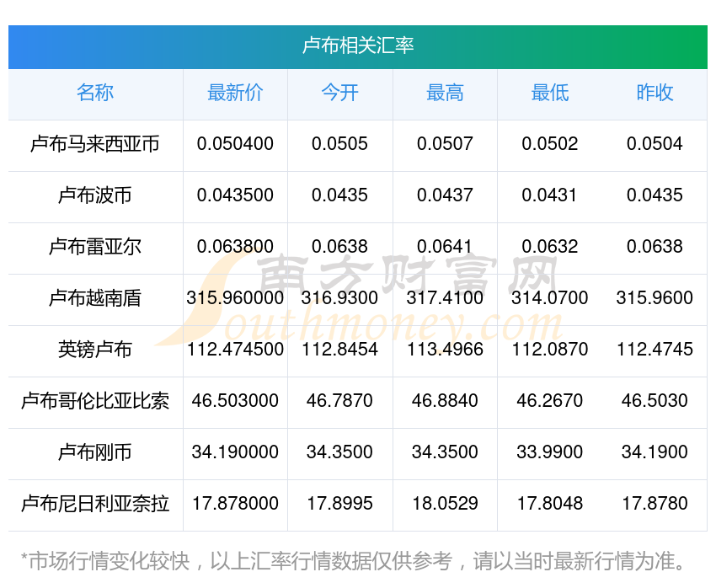
Task: Click the 卢布相关汇率 table title
Action: (x=358, y=45)
